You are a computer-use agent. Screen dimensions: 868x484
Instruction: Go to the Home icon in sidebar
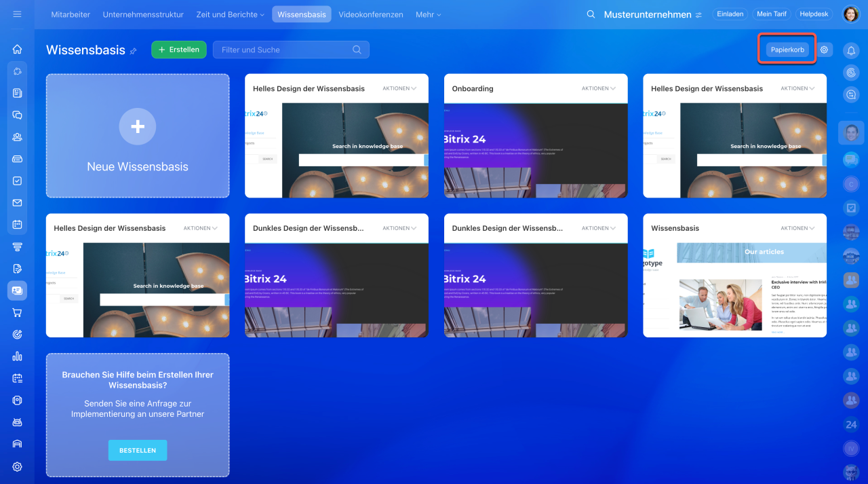17,50
